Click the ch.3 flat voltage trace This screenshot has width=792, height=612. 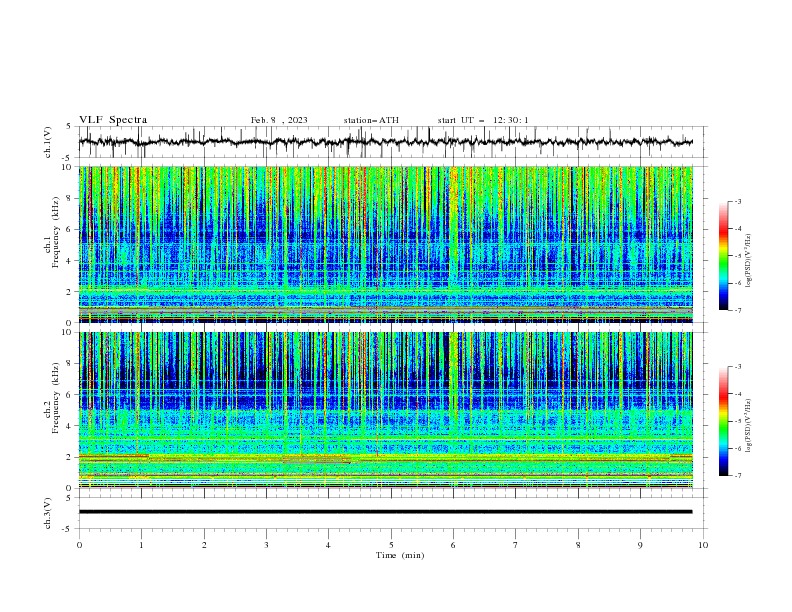click(385, 512)
